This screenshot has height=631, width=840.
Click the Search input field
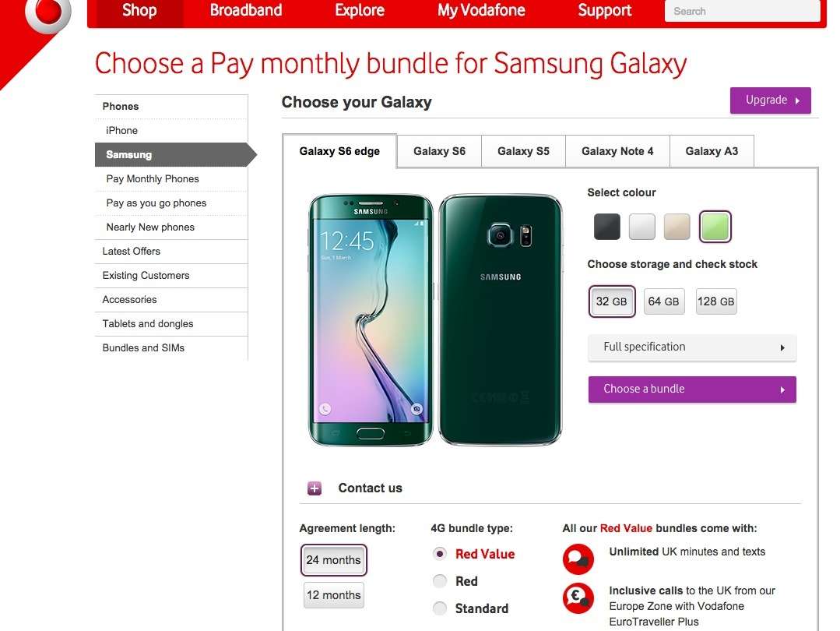[x=741, y=11]
